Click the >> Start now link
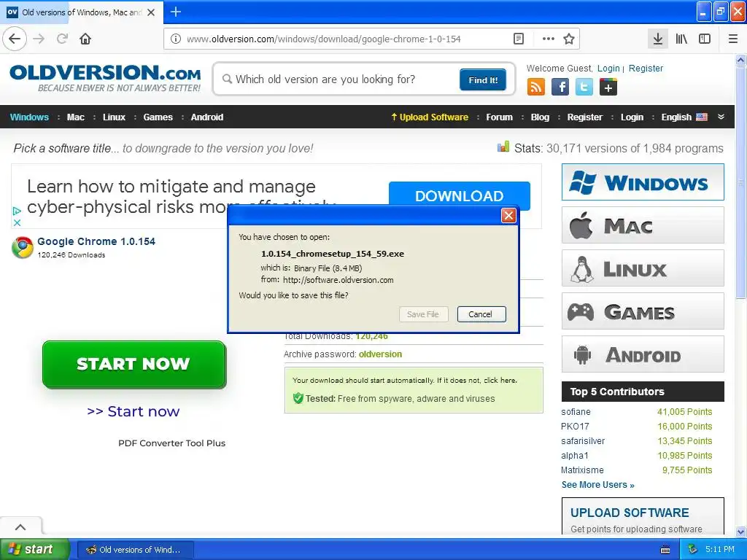 pyautogui.click(x=133, y=411)
